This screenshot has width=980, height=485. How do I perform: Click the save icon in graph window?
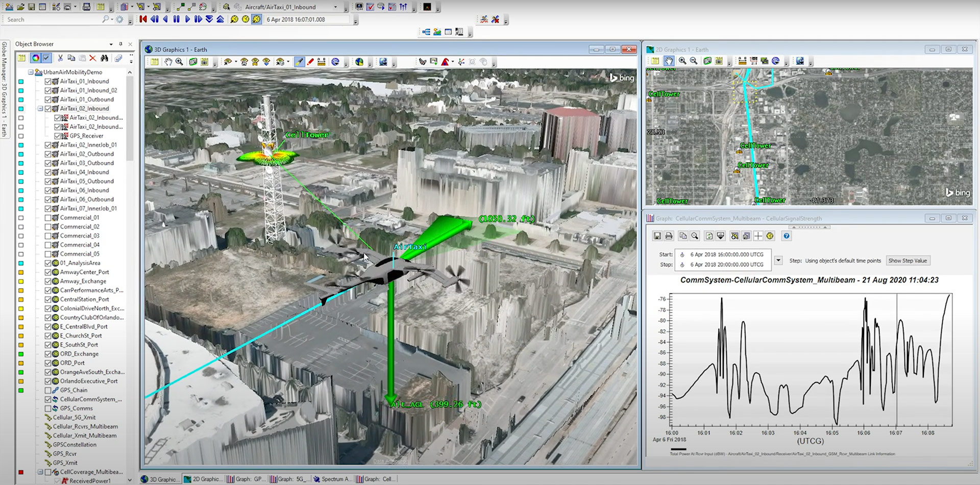[657, 236]
